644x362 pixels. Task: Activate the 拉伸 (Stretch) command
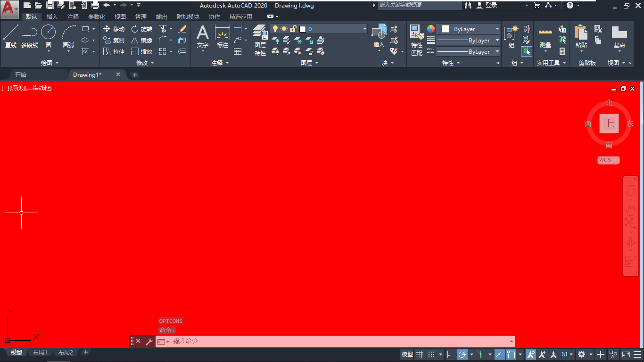click(x=114, y=51)
